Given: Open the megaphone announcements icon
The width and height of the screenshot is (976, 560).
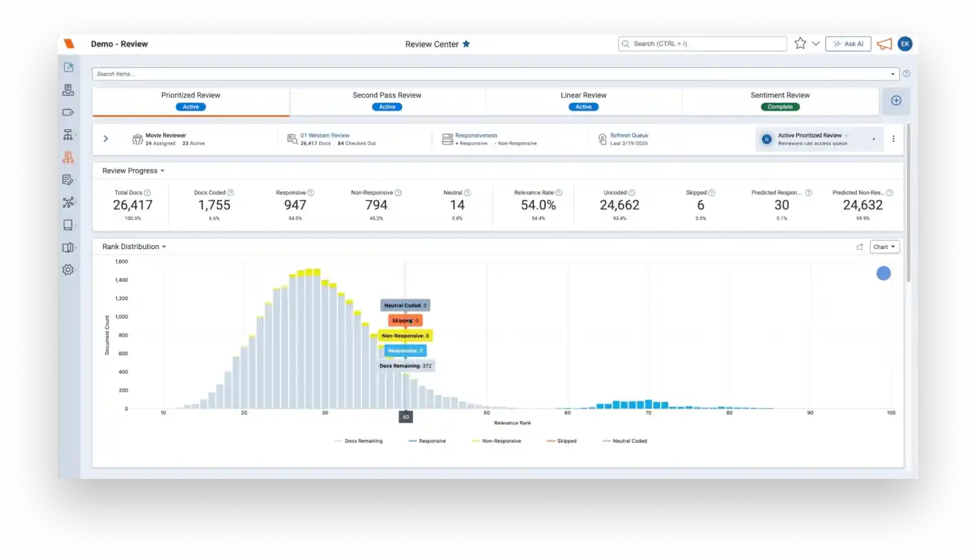Looking at the screenshot, I should 884,44.
